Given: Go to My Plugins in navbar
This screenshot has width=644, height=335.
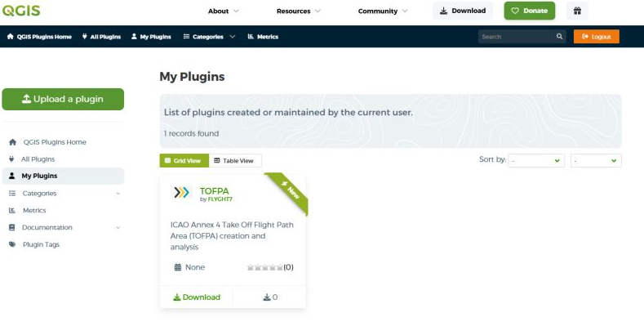Looking at the screenshot, I should pos(151,37).
